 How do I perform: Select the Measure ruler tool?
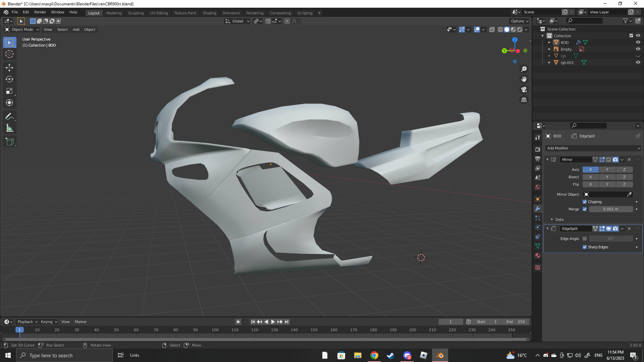click(9, 128)
